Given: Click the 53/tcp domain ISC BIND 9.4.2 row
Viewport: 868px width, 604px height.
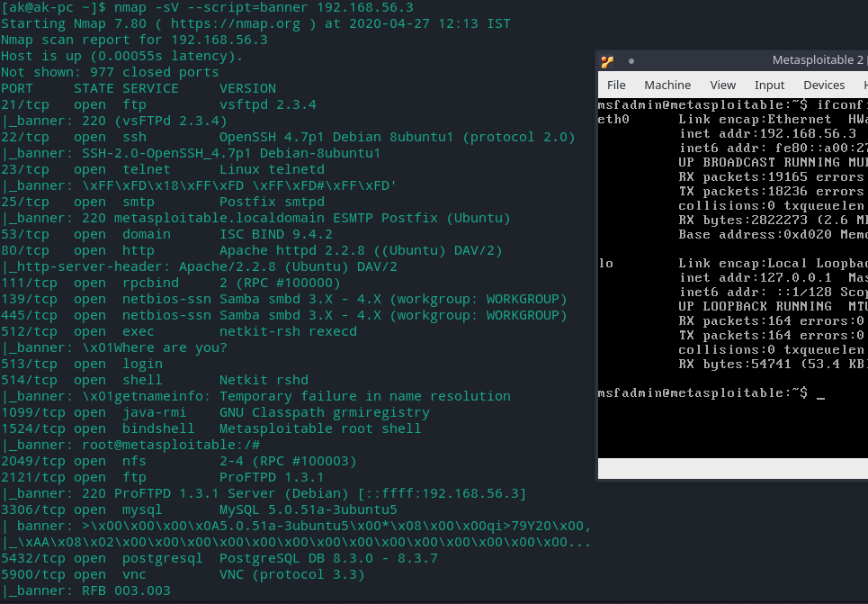Looking at the screenshot, I should 166,234.
